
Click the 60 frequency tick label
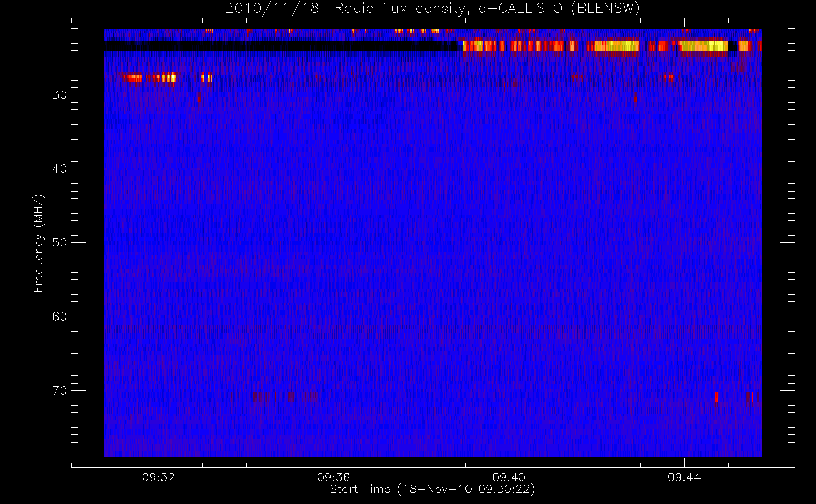pyautogui.click(x=60, y=317)
